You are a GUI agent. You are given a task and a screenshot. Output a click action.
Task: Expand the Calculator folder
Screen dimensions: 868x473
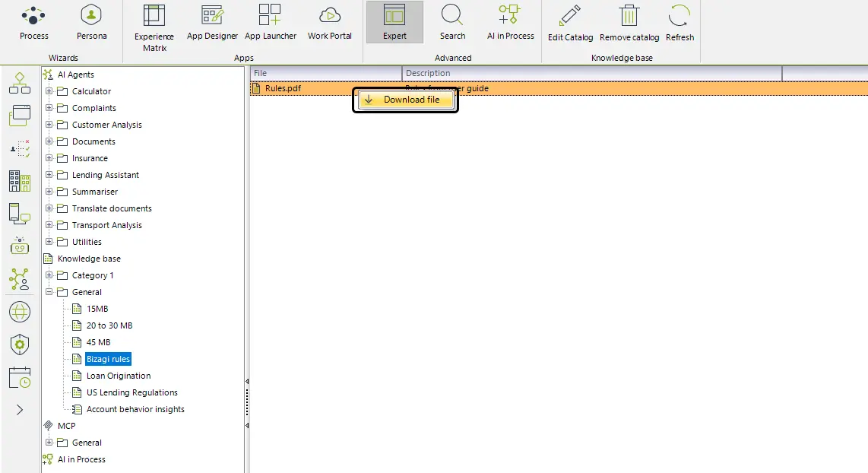(49, 90)
